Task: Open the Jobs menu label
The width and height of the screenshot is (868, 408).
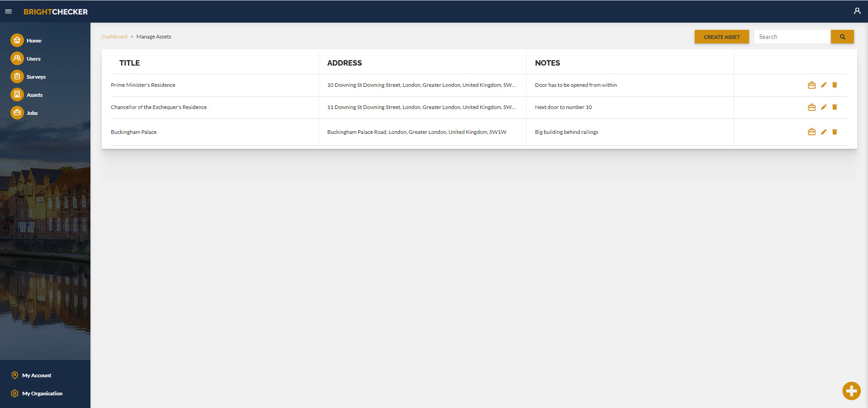Action: tap(32, 113)
